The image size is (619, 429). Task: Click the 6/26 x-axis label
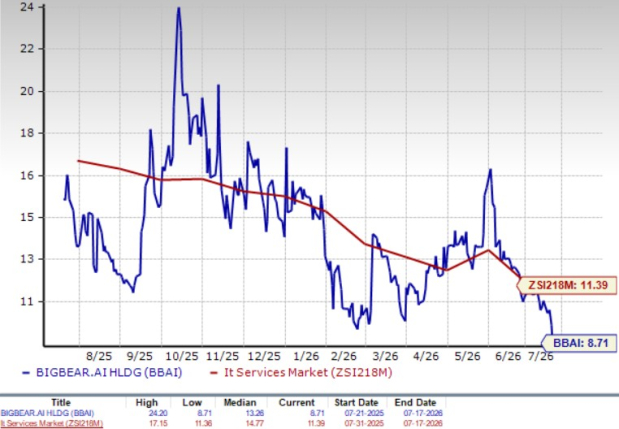508,356
